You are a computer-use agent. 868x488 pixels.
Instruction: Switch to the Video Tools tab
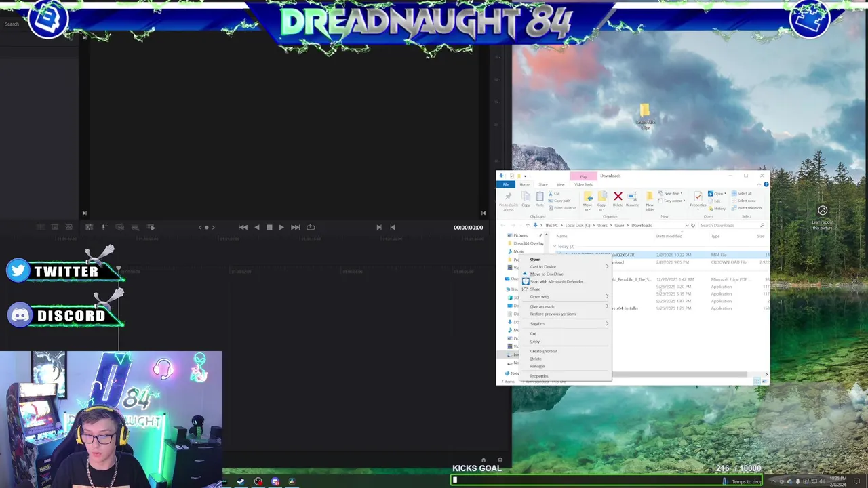click(x=583, y=184)
